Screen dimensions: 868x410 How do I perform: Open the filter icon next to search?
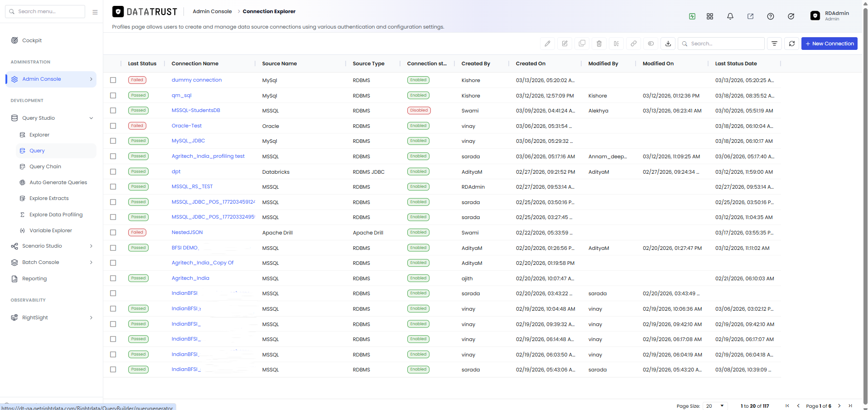[x=774, y=44]
